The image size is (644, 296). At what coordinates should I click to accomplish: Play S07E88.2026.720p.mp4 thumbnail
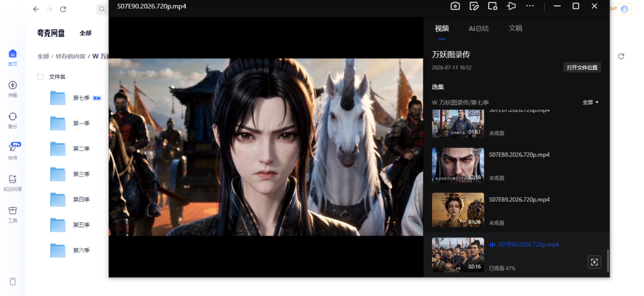(x=458, y=165)
